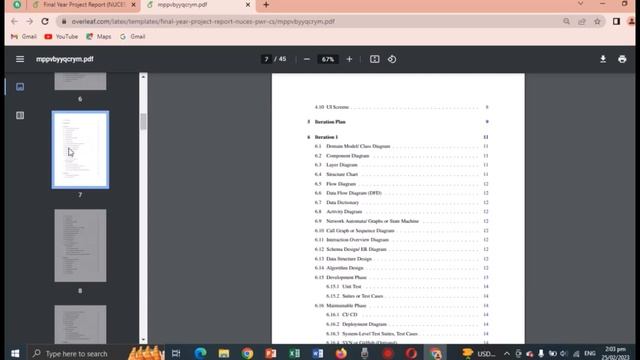Open the first Gmail bookmark

[24, 37]
